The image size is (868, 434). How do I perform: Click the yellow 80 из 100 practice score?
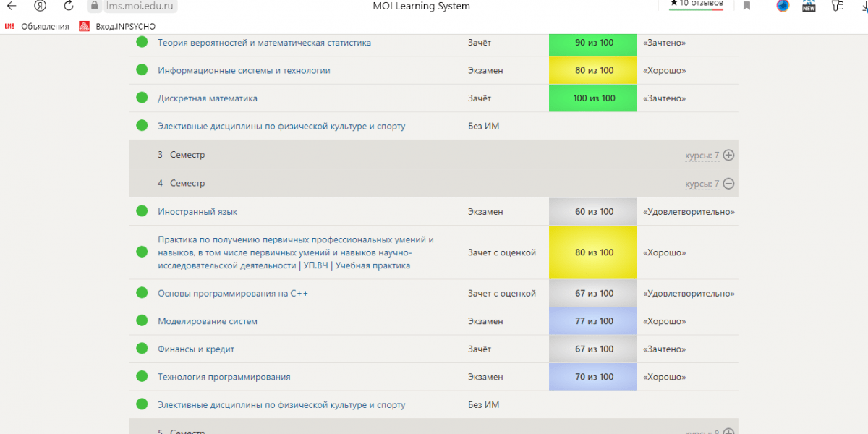pyautogui.click(x=593, y=252)
